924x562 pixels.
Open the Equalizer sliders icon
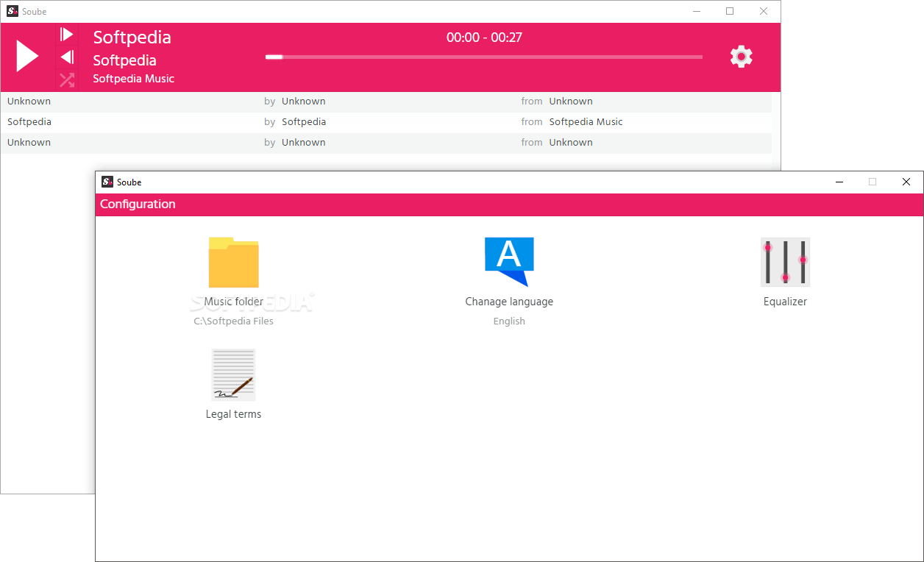point(785,262)
